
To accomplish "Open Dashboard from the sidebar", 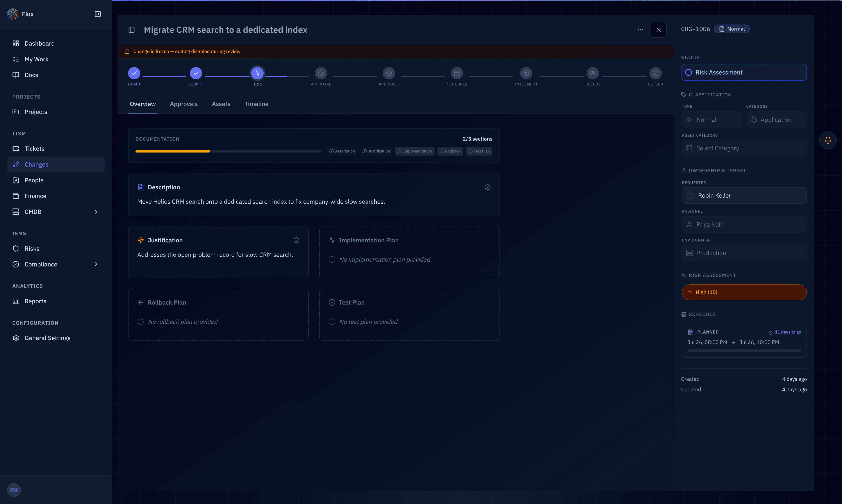I will click(x=56, y=43).
